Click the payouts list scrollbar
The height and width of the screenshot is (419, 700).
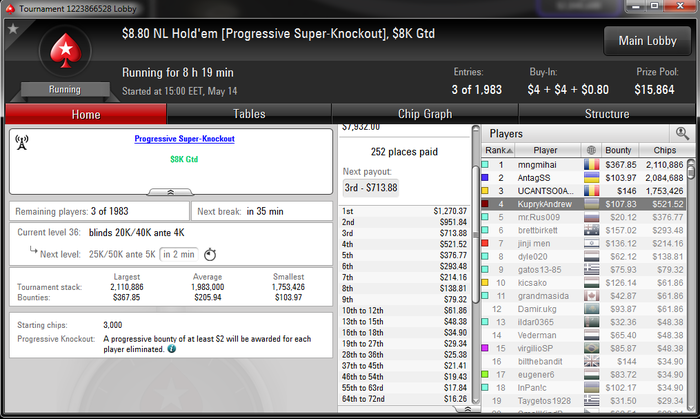coord(476,265)
